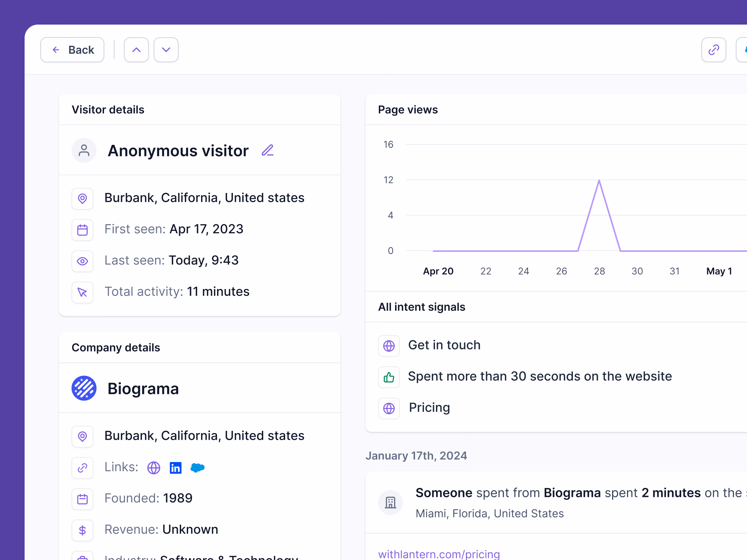Click the All intent signals heading

click(x=421, y=307)
